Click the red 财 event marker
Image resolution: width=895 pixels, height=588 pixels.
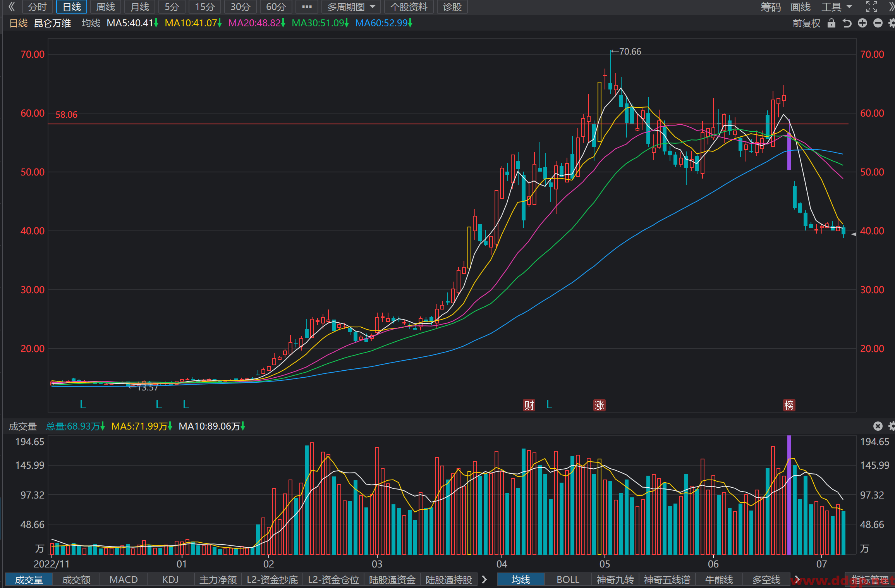(x=529, y=405)
